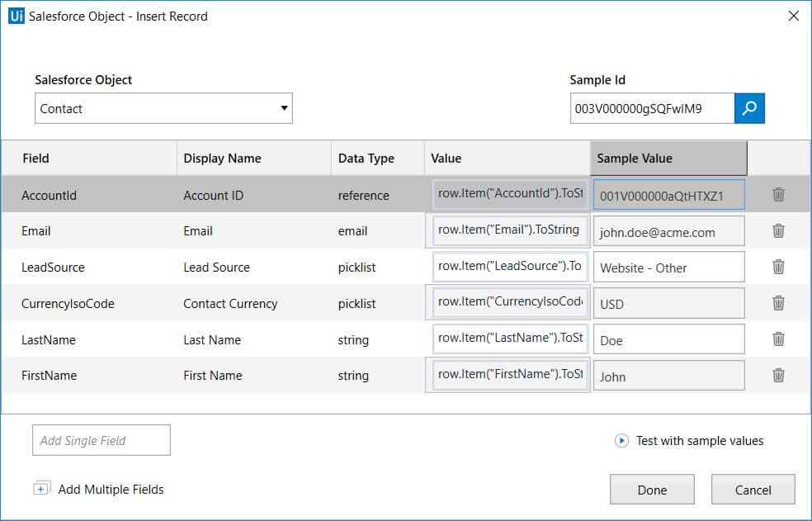Click the CurrencyIsoCode picklist data type cell

pyautogui.click(x=356, y=304)
